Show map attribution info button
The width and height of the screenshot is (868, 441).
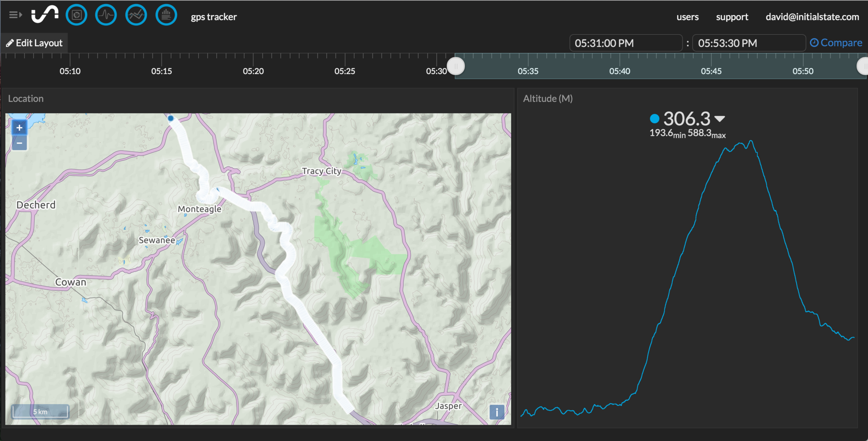pos(497,412)
